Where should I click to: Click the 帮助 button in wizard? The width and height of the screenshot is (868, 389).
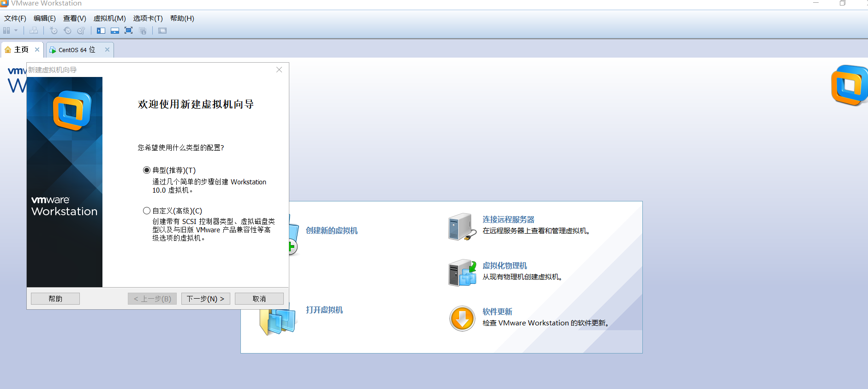tap(55, 299)
